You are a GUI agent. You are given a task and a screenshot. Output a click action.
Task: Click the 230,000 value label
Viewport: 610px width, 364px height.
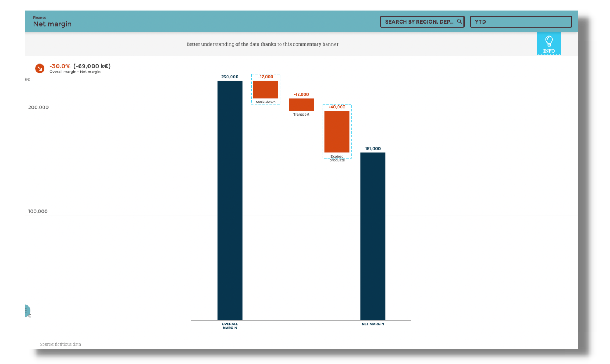[x=229, y=77]
